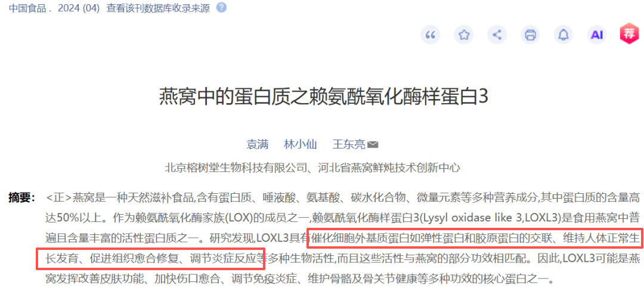
Task: Favorite this article with star icon
Action: tap(464, 35)
